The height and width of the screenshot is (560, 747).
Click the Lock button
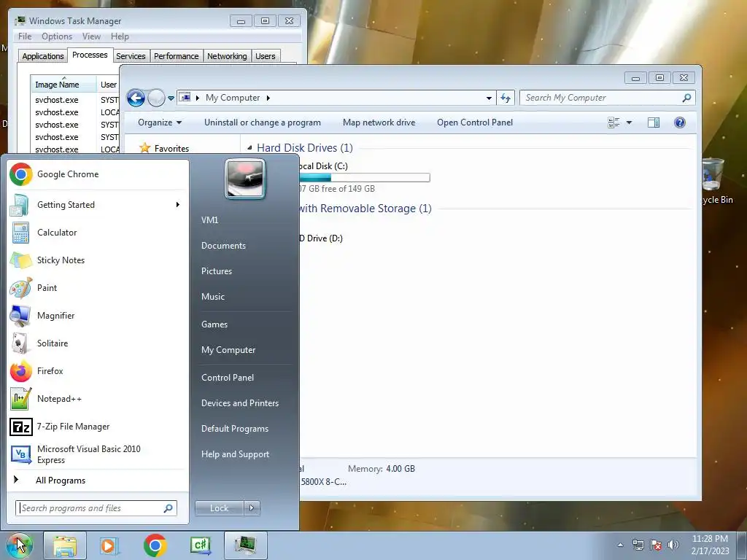pyautogui.click(x=219, y=508)
